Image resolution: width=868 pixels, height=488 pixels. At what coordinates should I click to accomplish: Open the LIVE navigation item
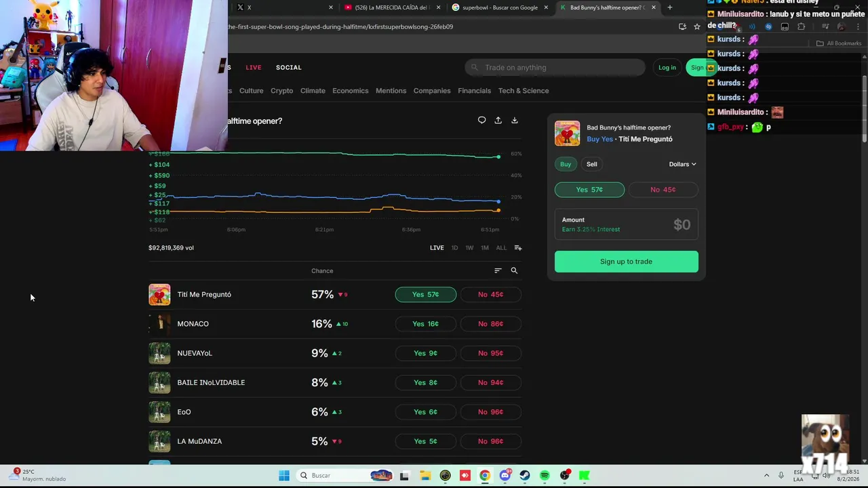254,68
